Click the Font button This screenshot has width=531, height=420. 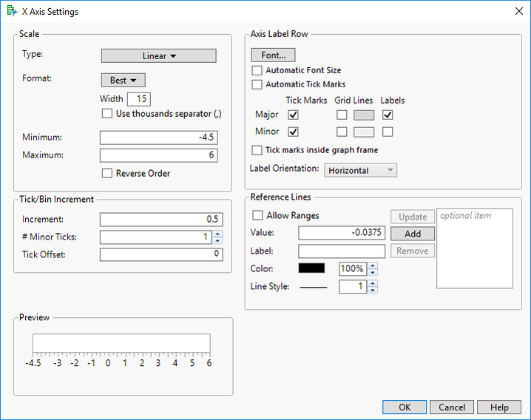[273, 55]
